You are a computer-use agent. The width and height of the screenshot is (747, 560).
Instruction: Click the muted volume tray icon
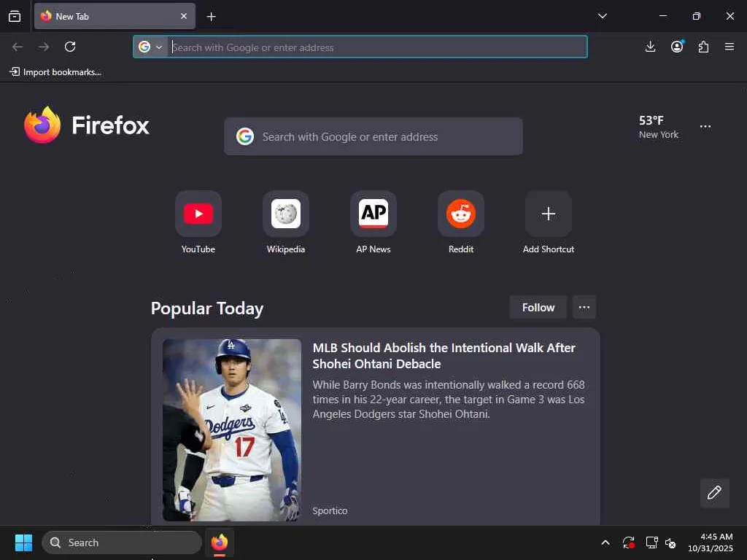[x=671, y=542]
